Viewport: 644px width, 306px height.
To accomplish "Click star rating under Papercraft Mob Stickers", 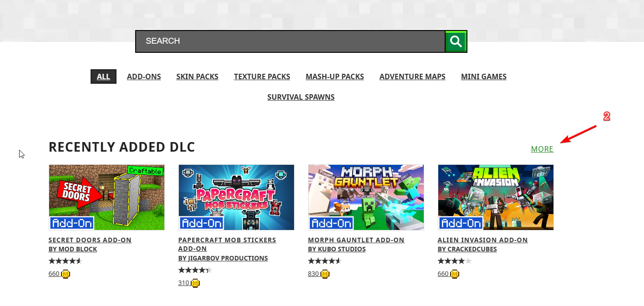I will click(195, 270).
